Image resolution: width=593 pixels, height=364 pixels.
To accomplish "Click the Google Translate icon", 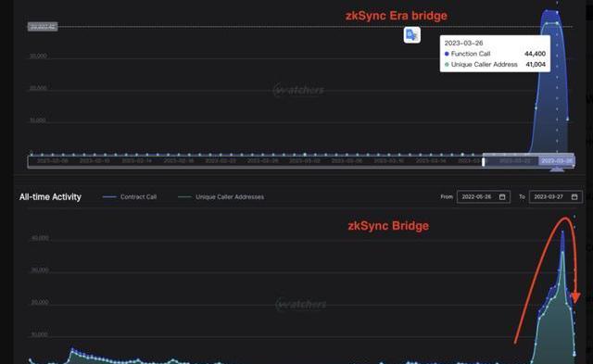I will (411, 35).
